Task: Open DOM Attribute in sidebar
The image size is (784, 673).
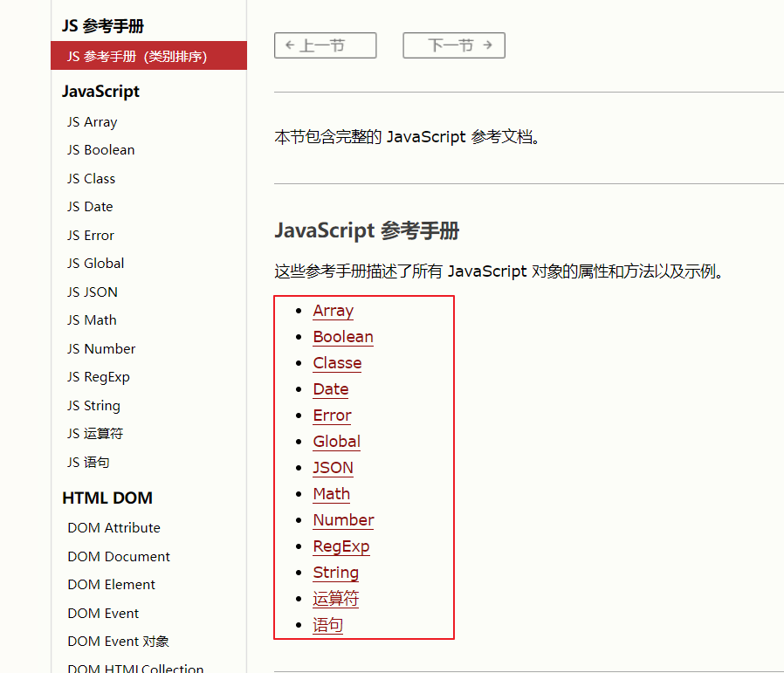Action: pos(113,528)
